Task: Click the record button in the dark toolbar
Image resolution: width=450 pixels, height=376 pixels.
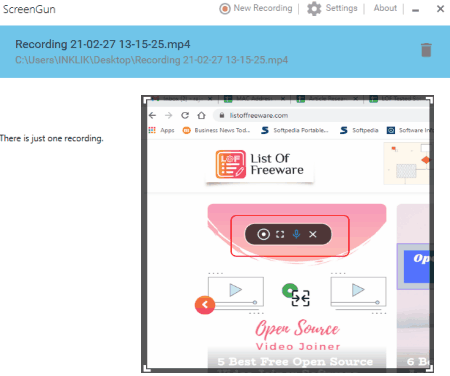Action: coord(263,234)
